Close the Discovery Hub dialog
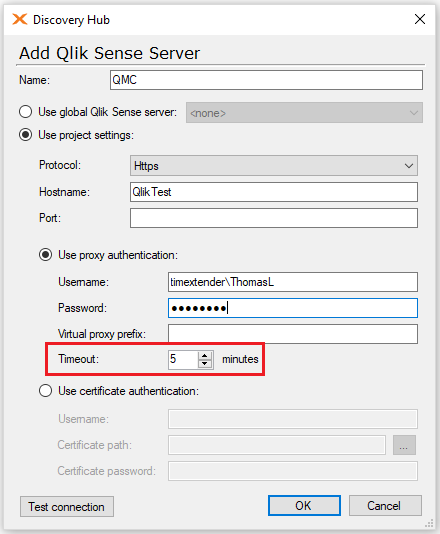This screenshot has width=440, height=534. coord(420,19)
